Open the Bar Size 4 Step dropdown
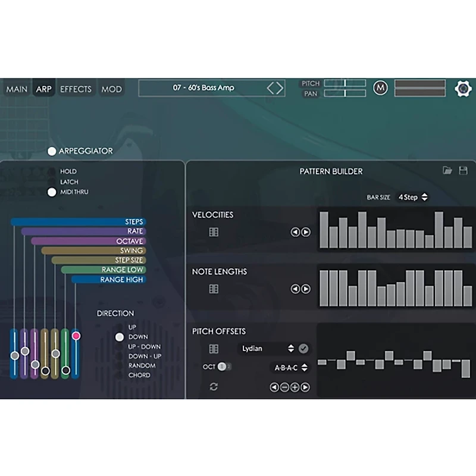476x476 pixels. (x=413, y=197)
